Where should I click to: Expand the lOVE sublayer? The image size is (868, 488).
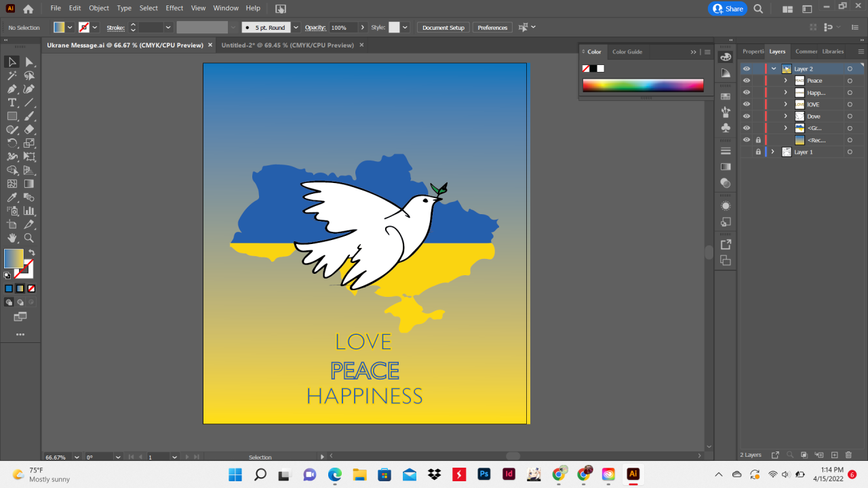click(785, 104)
